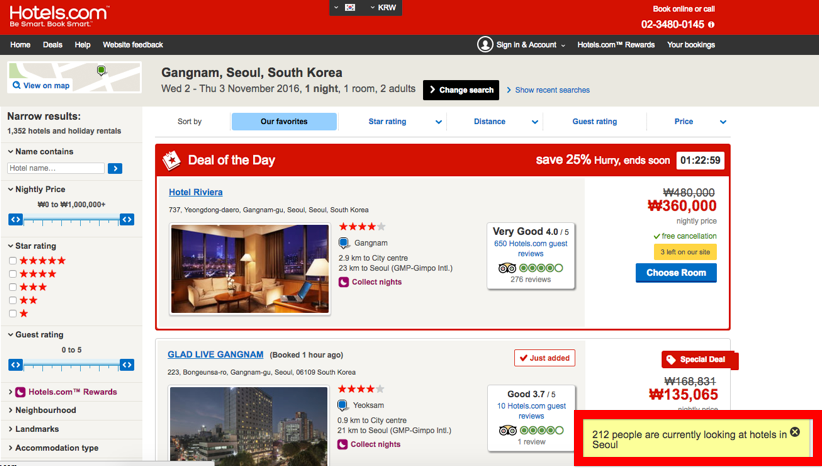Submit hotel name search with blue arrow button
The image size is (822, 469).
tap(115, 168)
